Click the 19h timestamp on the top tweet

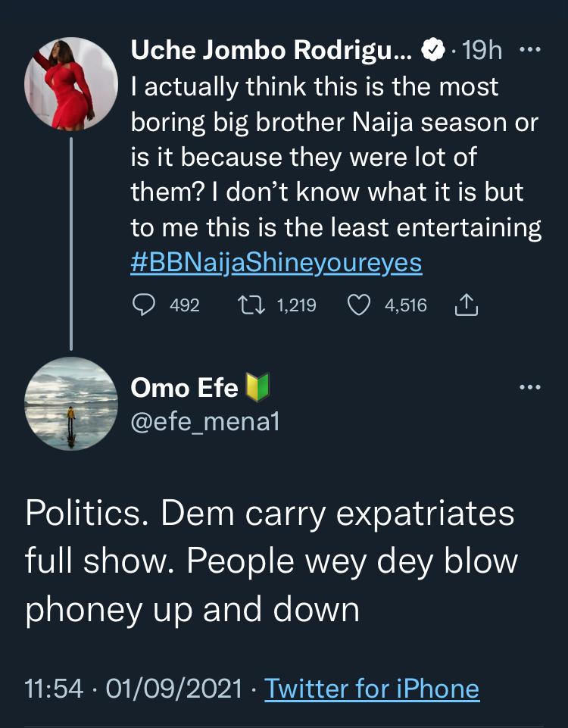482,51
